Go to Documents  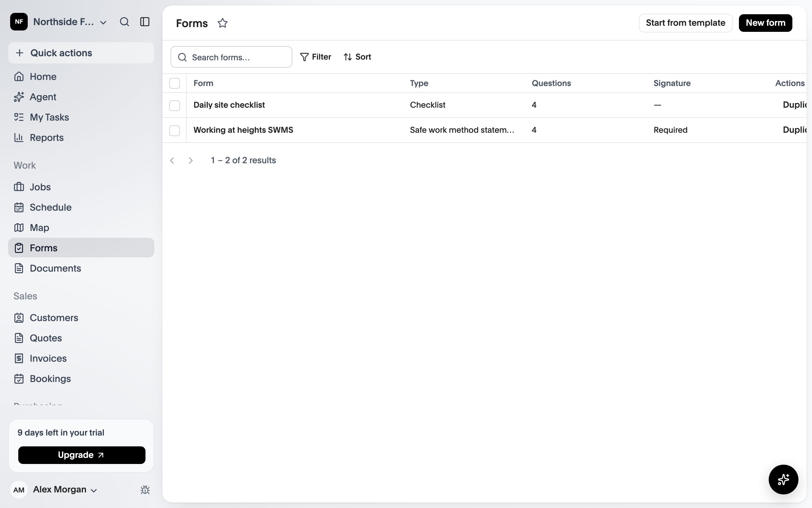tap(81, 268)
